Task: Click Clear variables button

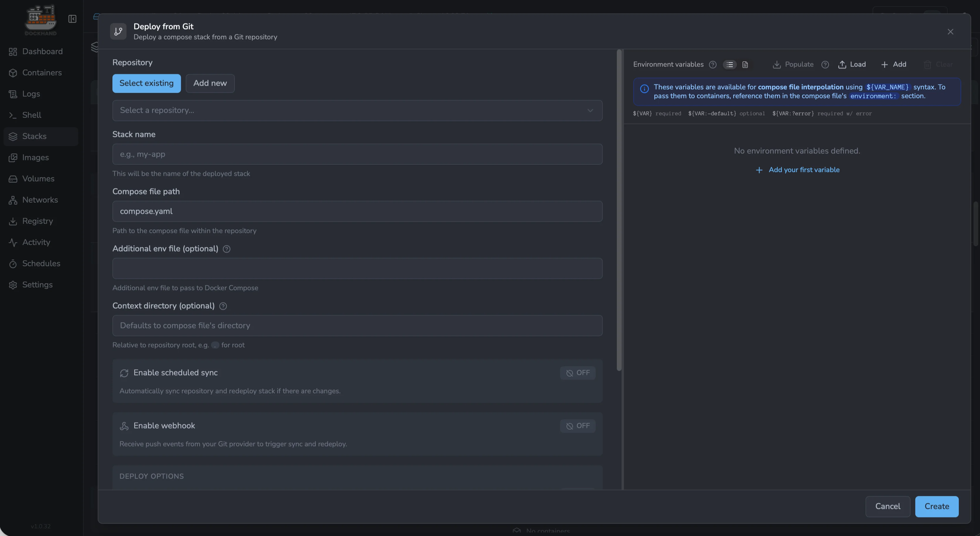Action: pos(938,65)
